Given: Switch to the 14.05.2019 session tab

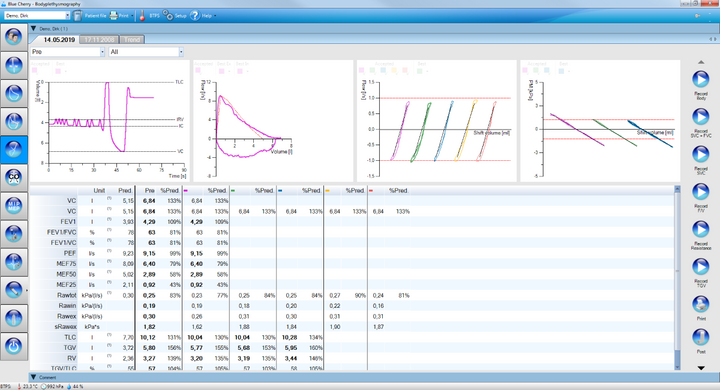Looking at the screenshot, I should pos(59,40).
